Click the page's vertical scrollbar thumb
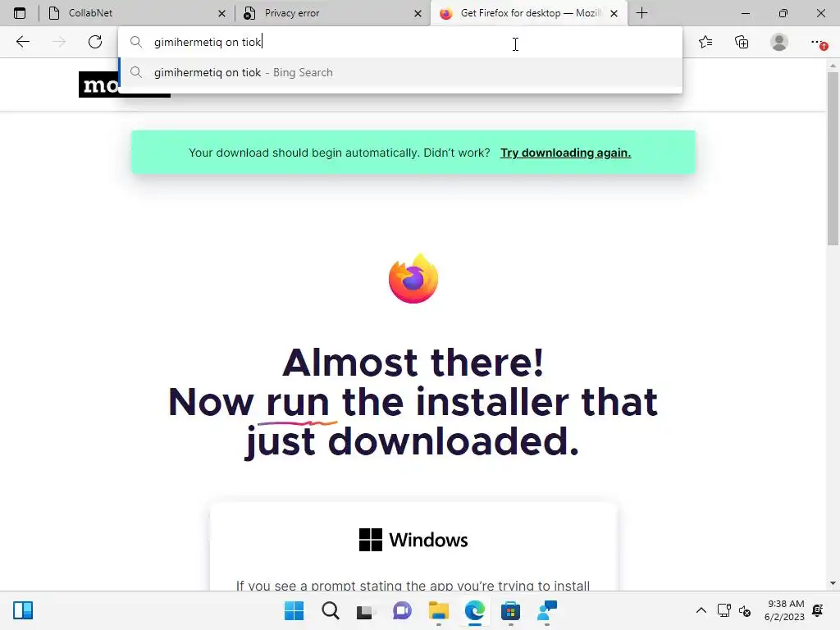This screenshot has height=630, width=840. pyautogui.click(x=833, y=158)
